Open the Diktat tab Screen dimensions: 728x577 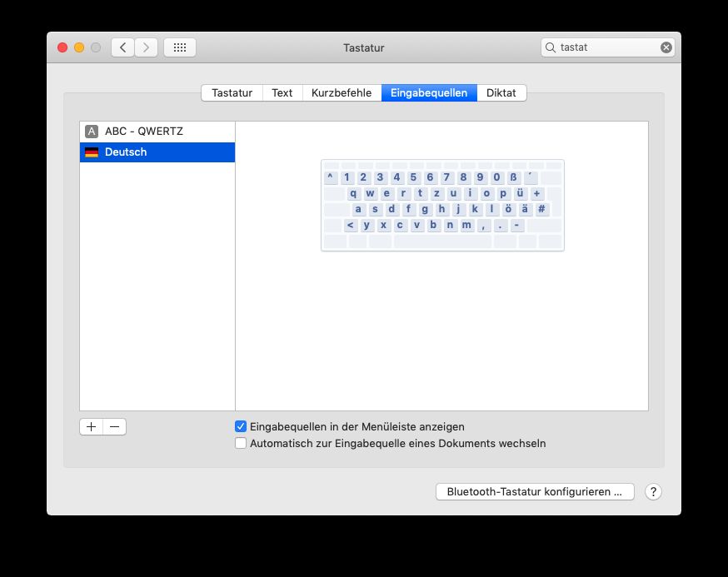pyautogui.click(x=501, y=93)
